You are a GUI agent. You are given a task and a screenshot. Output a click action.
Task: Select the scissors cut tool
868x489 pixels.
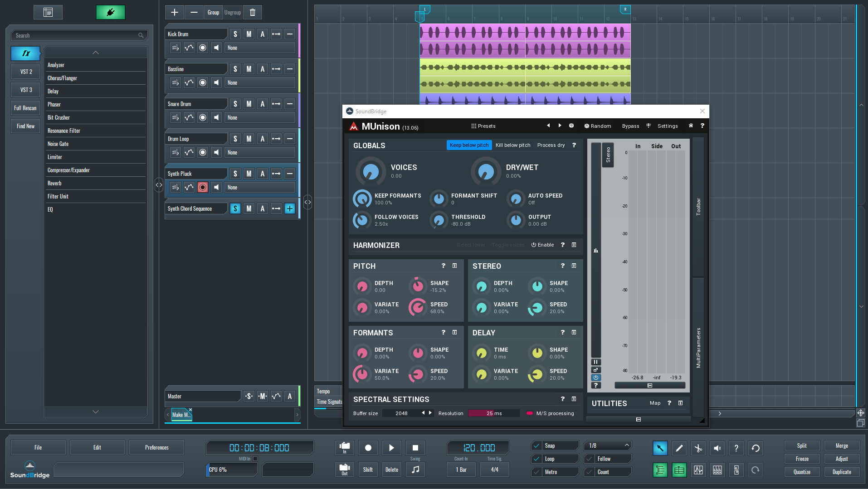(x=698, y=448)
